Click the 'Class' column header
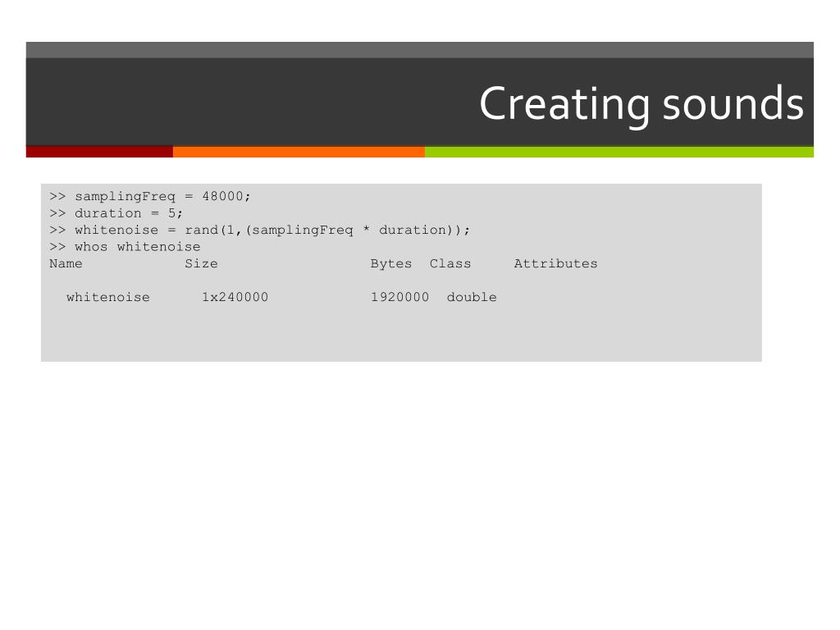This screenshot has height=630, width=840. coord(450,263)
